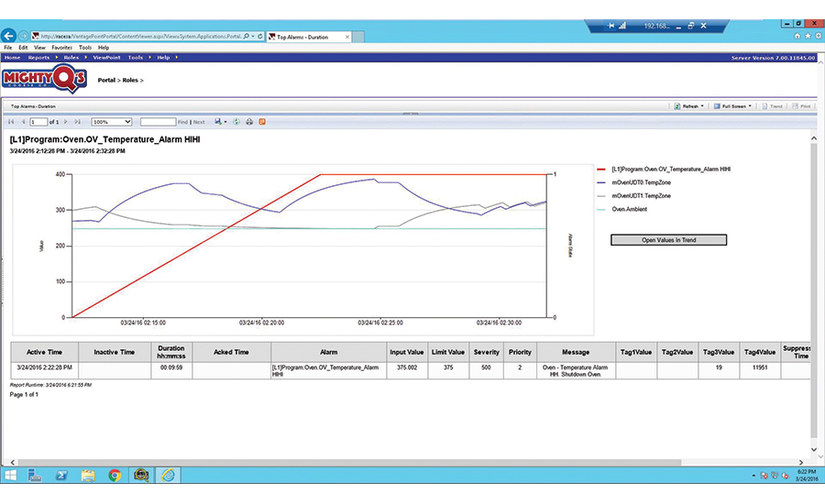This screenshot has height=504, width=825.
Task: Click the Roles breadcrumb link
Action: 133,80
